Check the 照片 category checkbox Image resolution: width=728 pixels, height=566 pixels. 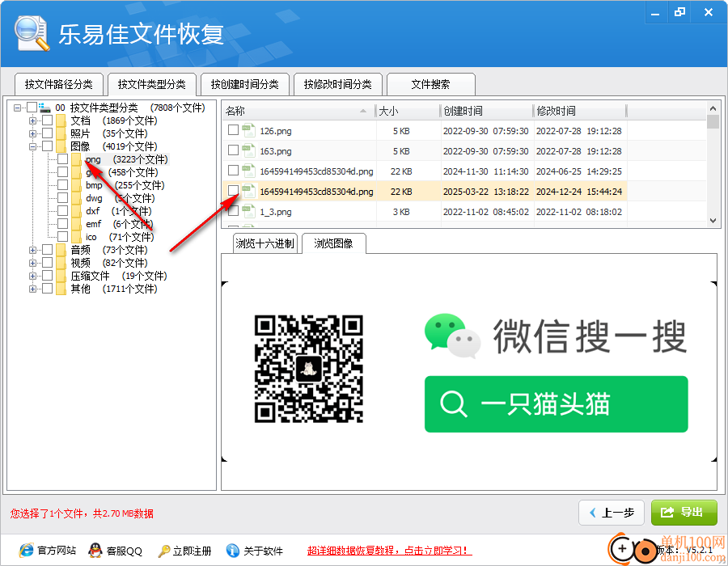pyautogui.click(x=48, y=133)
